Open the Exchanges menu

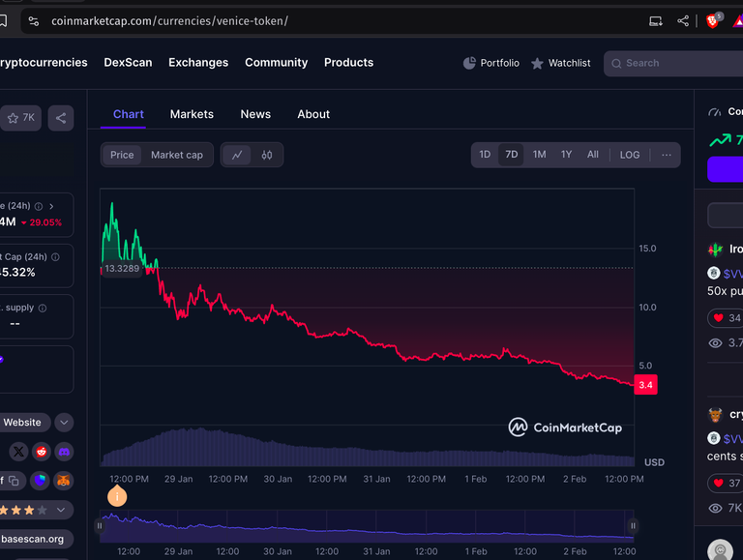click(198, 63)
